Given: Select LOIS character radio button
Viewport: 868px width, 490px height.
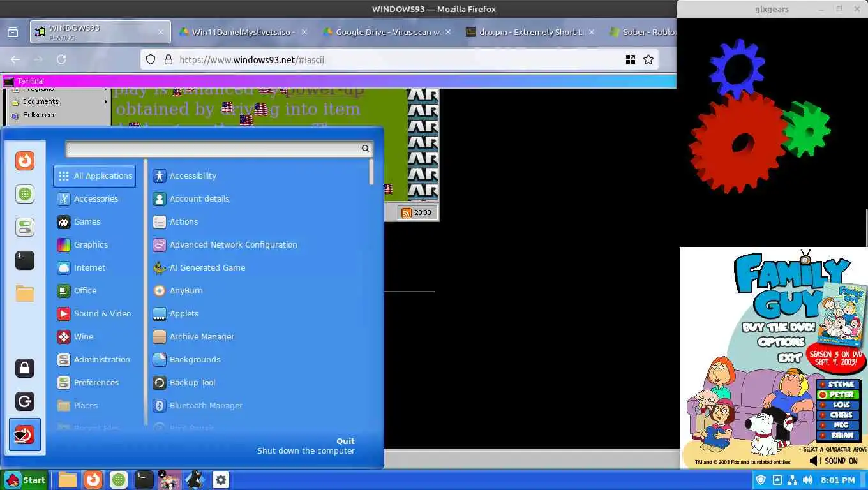Looking at the screenshot, I should coord(824,405).
